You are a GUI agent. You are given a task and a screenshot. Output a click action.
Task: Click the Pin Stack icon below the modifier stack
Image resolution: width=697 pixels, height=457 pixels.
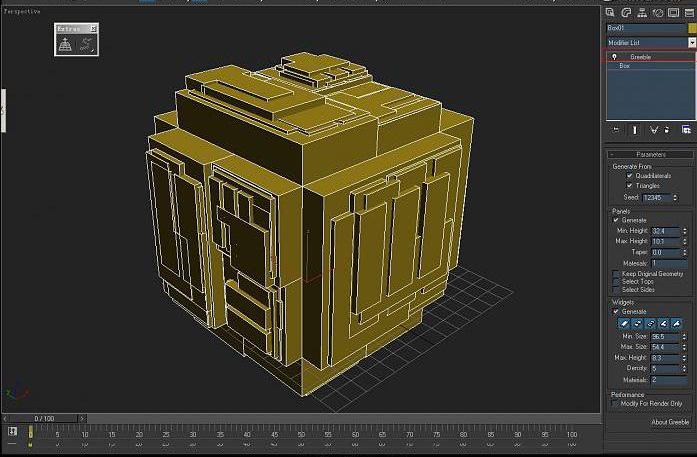(616, 130)
